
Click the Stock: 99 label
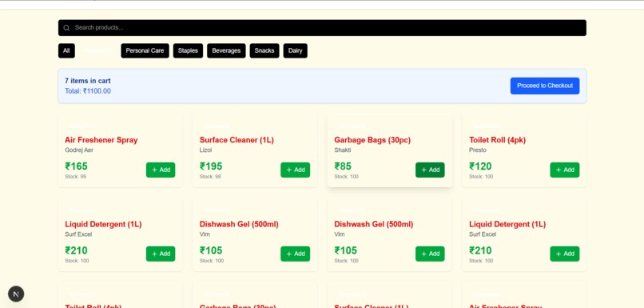tap(76, 177)
